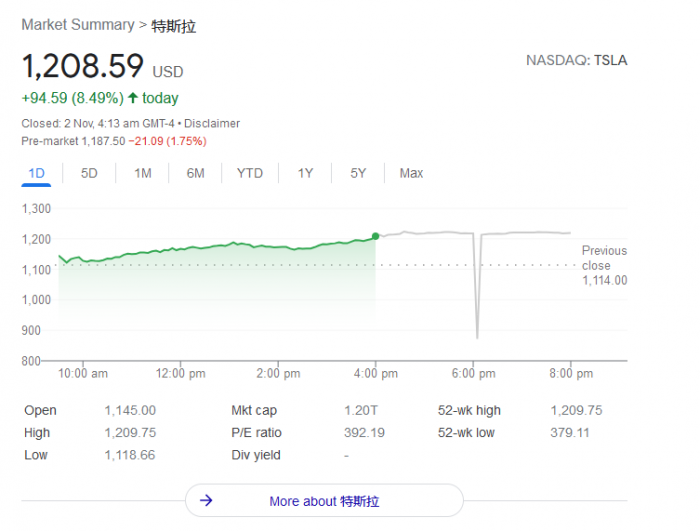
Task: Switch to the 1Y chart view
Action: coord(305,173)
